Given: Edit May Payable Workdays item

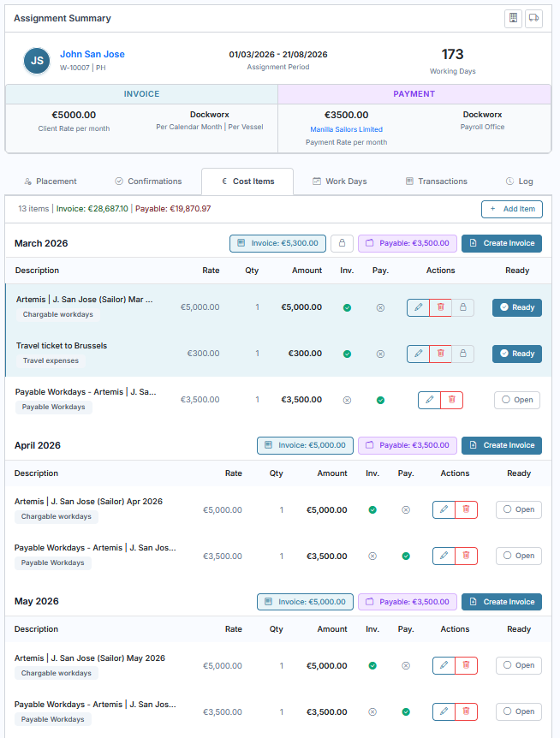Looking at the screenshot, I should coord(444,711).
